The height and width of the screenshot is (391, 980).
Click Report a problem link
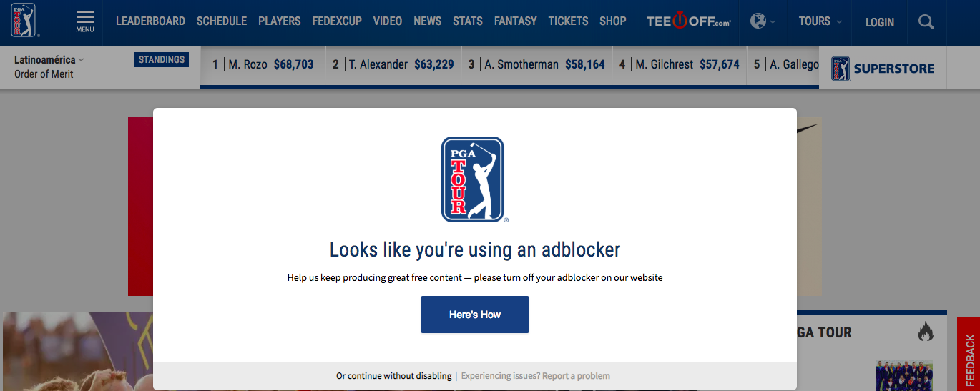tap(576, 376)
